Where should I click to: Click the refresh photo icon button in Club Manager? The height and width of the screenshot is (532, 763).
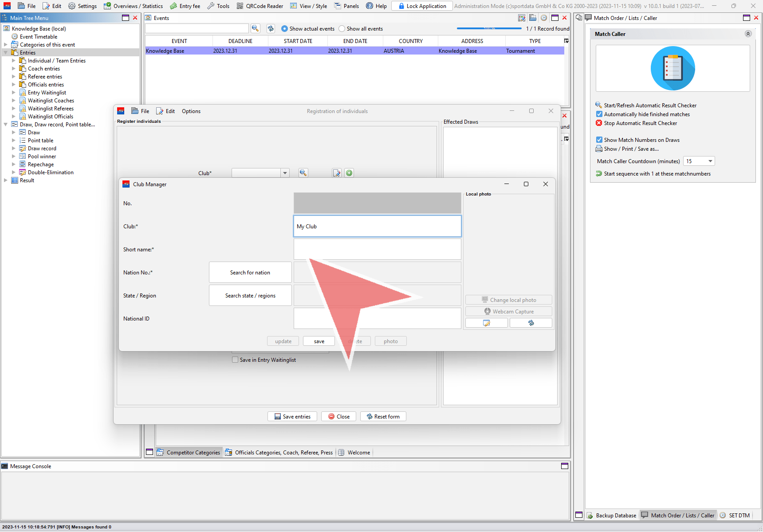531,323
